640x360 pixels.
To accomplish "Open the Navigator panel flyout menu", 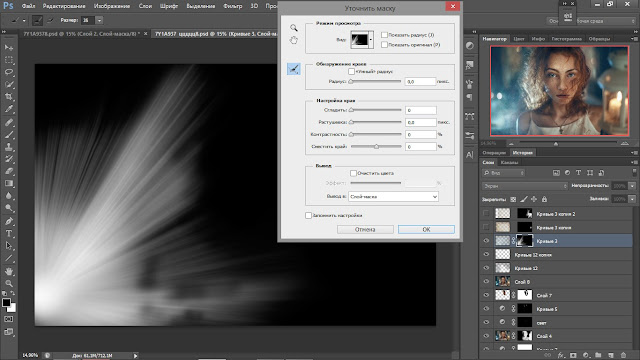I will (634, 39).
